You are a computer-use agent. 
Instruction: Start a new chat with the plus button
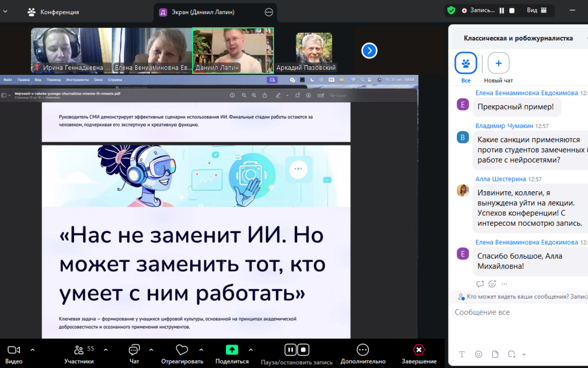[x=498, y=63]
